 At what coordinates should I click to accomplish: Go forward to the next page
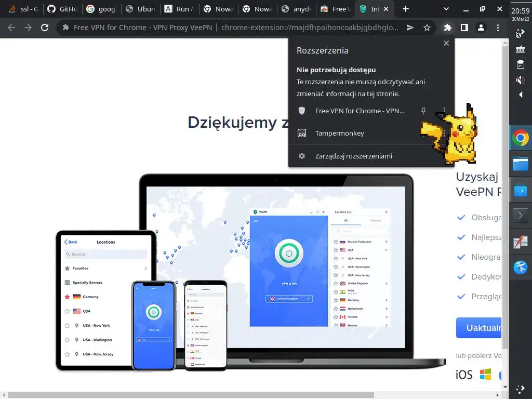28,28
